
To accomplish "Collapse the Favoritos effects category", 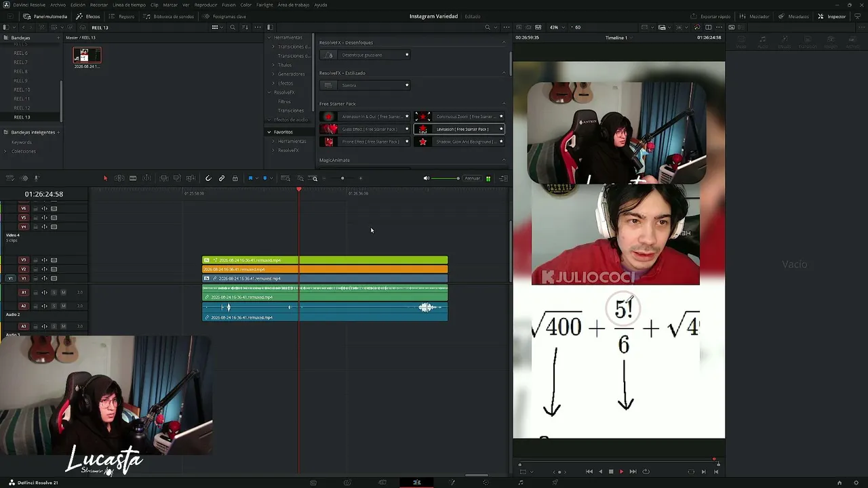I will [x=269, y=132].
